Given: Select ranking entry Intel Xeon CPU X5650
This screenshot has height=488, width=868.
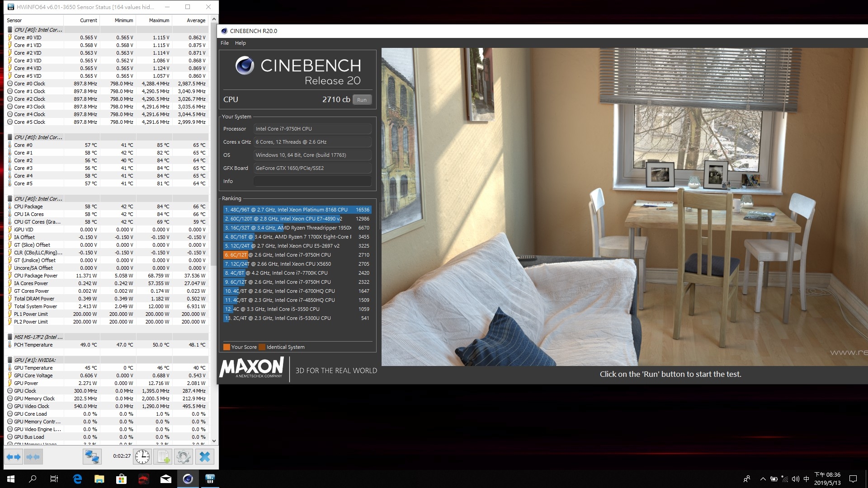Looking at the screenshot, I should [297, 264].
